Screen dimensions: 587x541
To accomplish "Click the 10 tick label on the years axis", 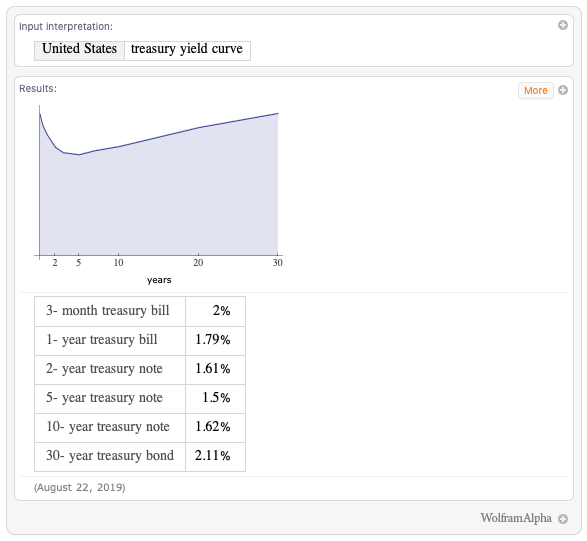I will coord(119,263).
